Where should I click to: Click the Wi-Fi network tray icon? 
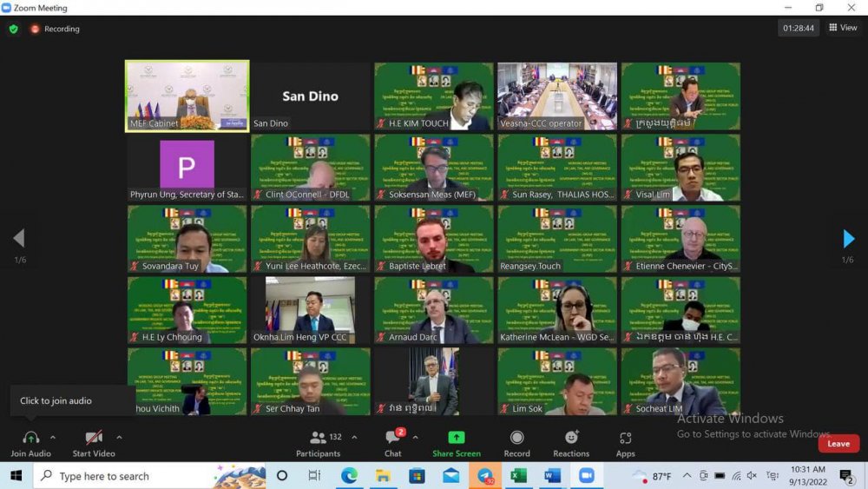click(x=736, y=476)
